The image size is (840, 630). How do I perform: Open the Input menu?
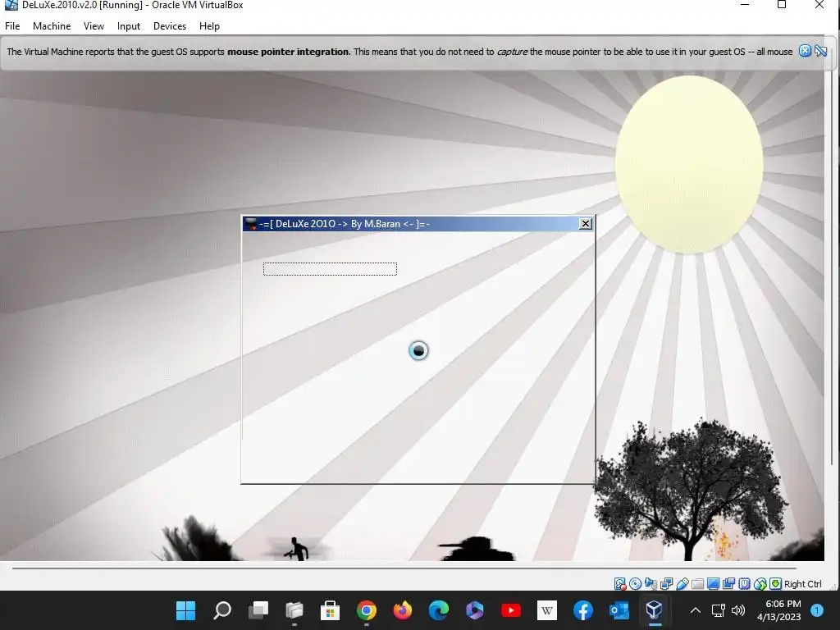click(x=129, y=25)
